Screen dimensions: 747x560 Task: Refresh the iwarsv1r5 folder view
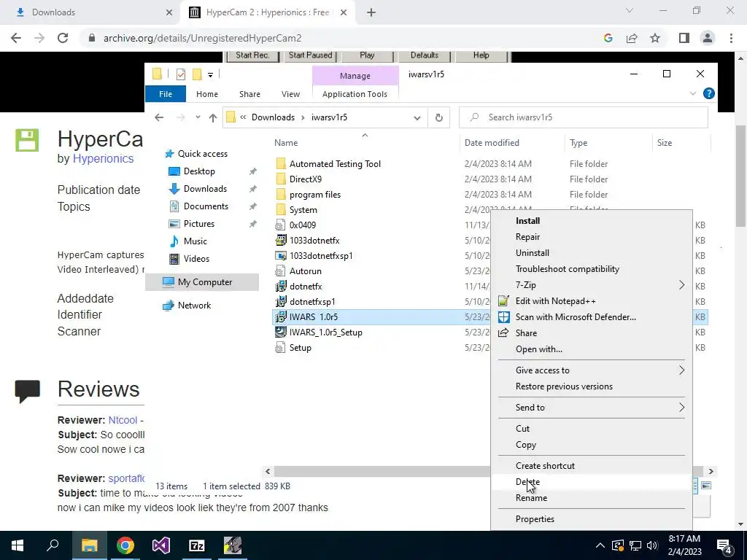click(x=438, y=117)
